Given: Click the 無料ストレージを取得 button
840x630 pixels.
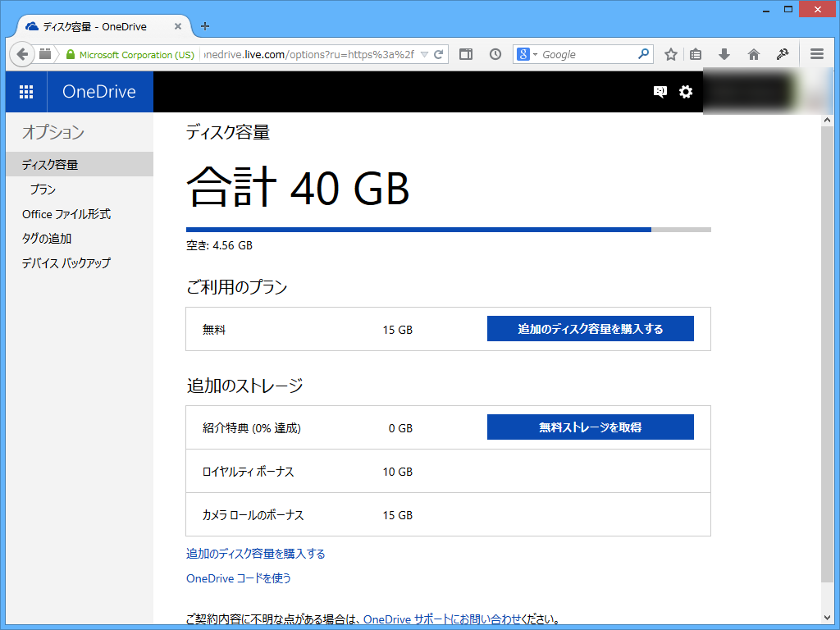Looking at the screenshot, I should point(590,427).
